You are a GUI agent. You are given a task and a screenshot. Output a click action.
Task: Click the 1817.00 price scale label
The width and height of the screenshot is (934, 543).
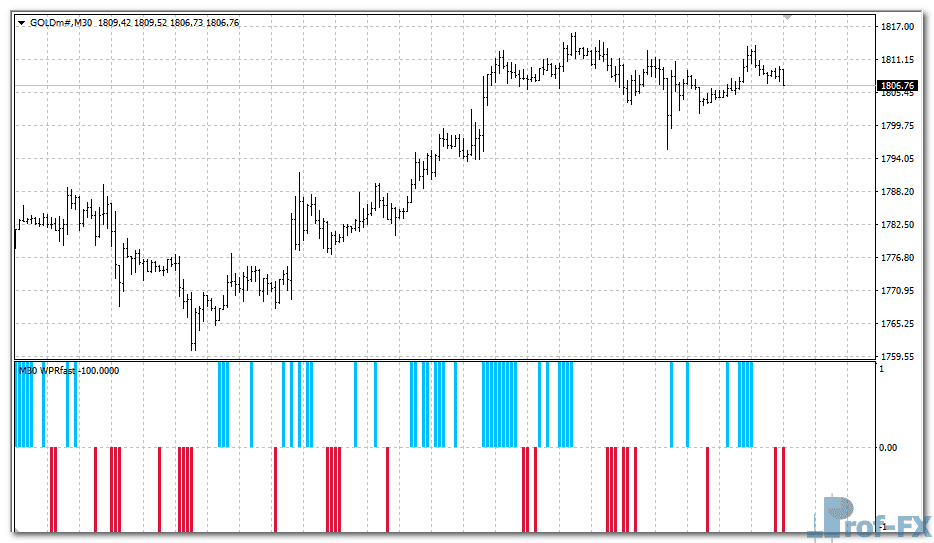click(x=896, y=27)
